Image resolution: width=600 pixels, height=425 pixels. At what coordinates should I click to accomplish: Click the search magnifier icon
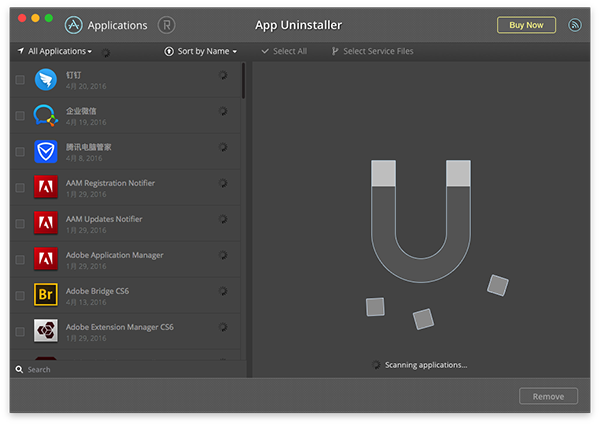(19, 370)
